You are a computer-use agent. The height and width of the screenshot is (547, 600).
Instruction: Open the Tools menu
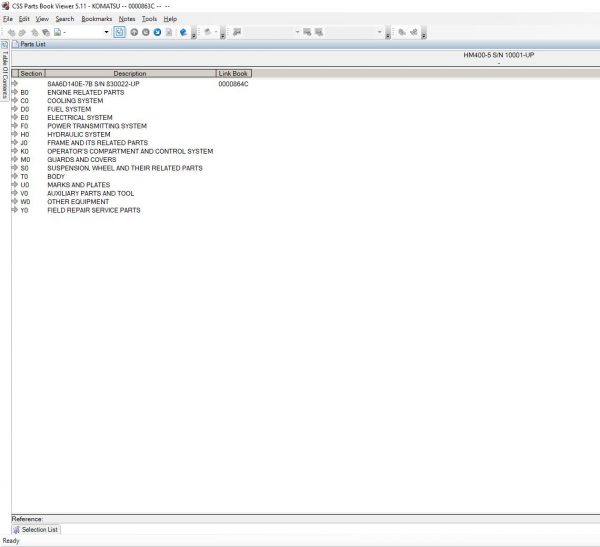[149, 19]
